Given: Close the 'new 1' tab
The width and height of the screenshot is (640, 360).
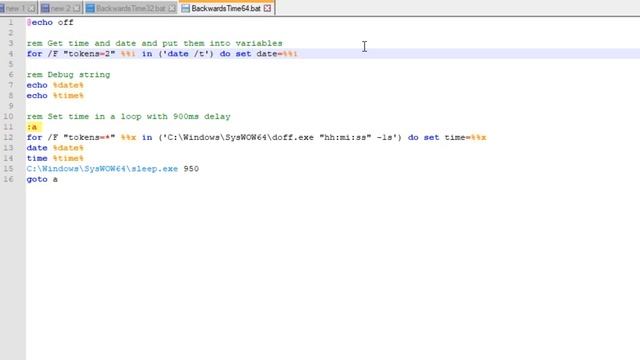Looking at the screenshot, I should 31,8.
